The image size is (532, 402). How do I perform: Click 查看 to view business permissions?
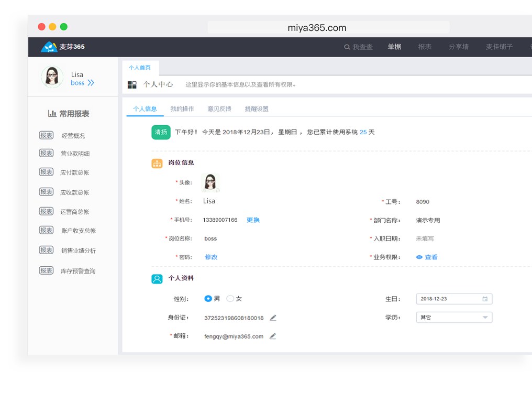(431, 257)
